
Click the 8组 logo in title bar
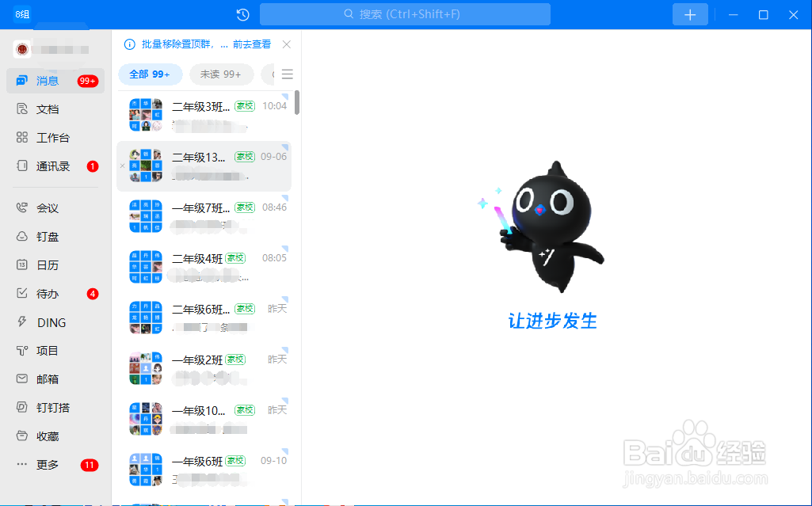(x=21, y=14)
